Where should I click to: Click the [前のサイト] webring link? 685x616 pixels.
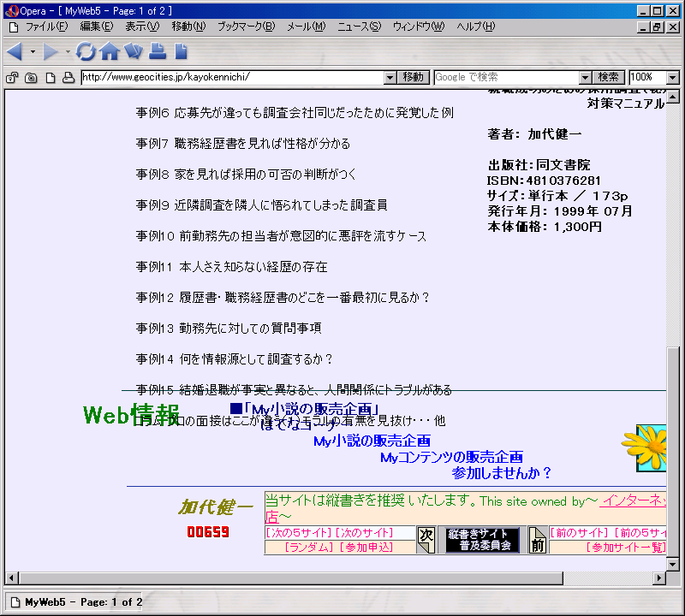pyautogui.click(x=579, y=533)
